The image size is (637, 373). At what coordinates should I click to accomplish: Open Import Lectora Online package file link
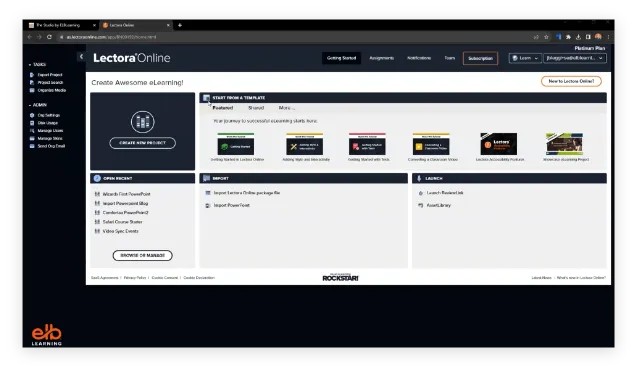pyautogui.click(x=247, y=193)
